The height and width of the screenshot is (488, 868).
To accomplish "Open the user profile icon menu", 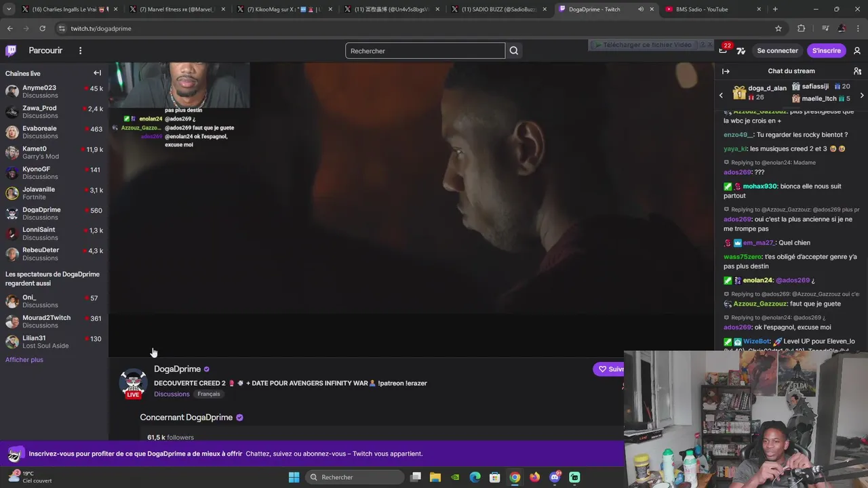I will pyautogui.click(x=857, y=51).
